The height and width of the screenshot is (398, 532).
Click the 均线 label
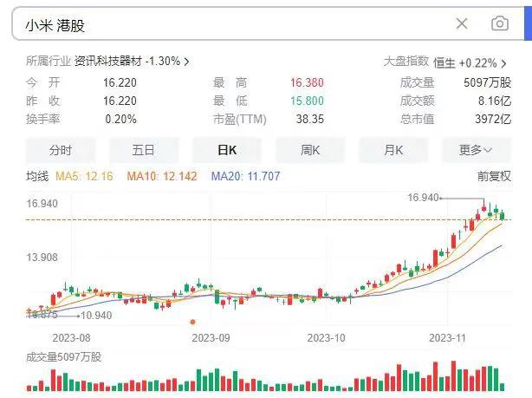[x=37, y=176]
